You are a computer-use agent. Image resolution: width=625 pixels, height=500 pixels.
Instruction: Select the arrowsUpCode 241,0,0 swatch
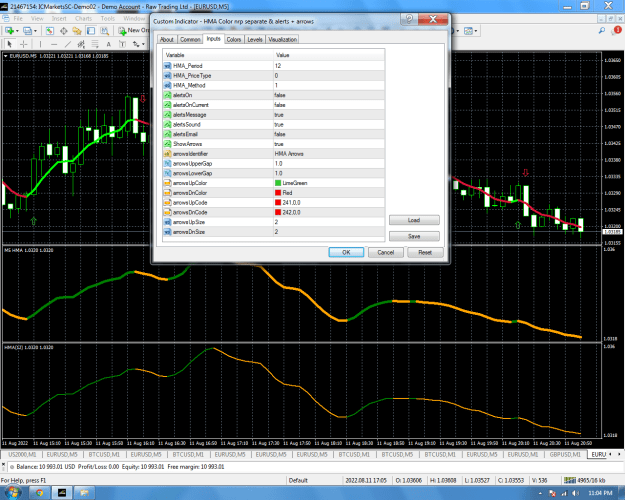click(278, 203)
